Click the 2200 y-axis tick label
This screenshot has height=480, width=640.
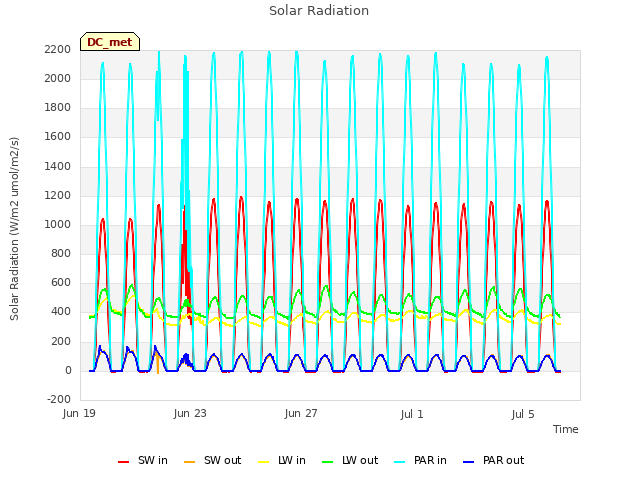click(x=58, y=50)
